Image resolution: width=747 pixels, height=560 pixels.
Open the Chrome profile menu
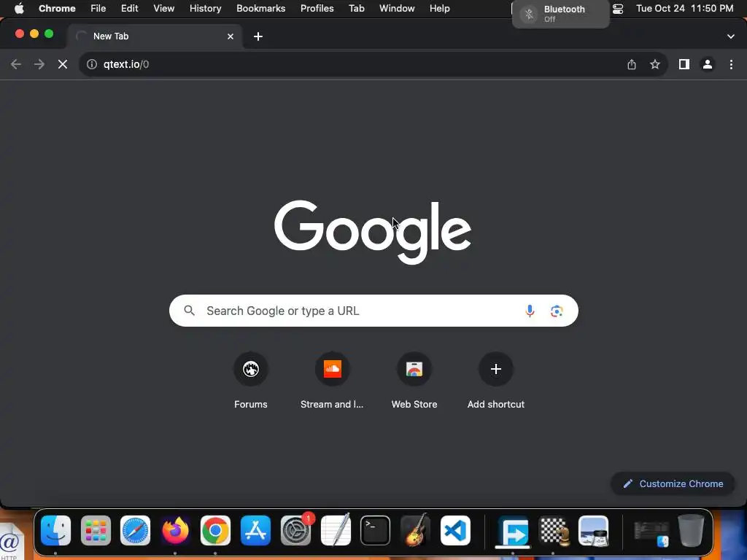click(x=708, y=64)
